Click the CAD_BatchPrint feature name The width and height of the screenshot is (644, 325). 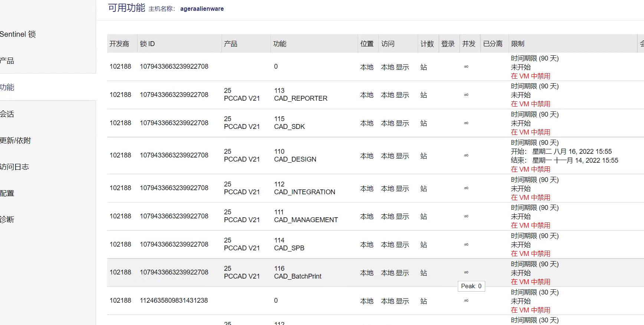[298, 276]
